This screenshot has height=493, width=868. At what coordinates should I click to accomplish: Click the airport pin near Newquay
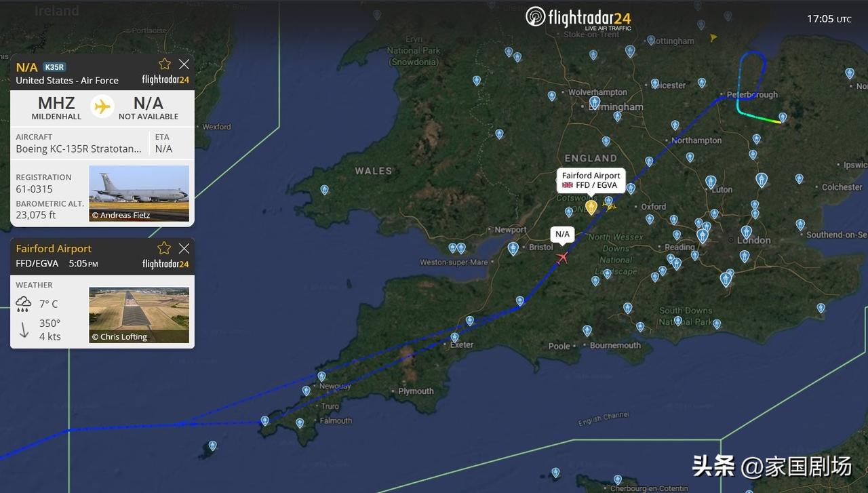321,376
